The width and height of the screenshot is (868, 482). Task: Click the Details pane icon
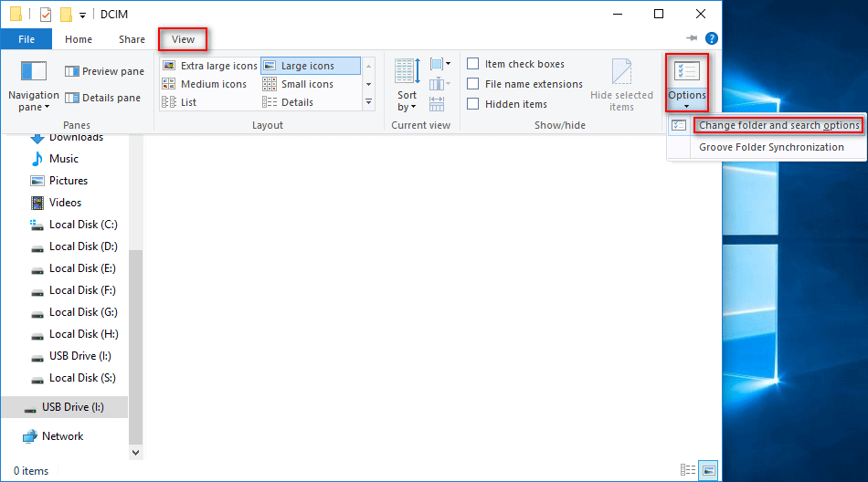point(102,98)
